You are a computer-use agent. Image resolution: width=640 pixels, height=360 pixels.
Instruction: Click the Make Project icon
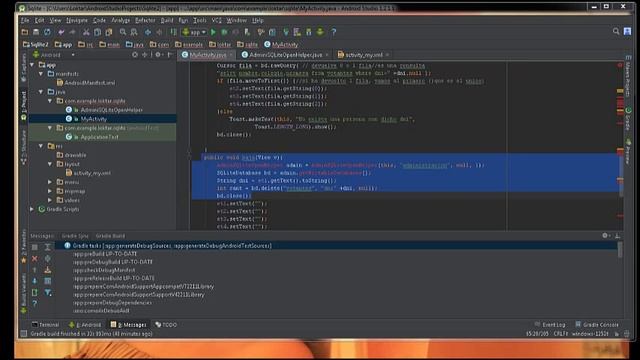(173, 32)
